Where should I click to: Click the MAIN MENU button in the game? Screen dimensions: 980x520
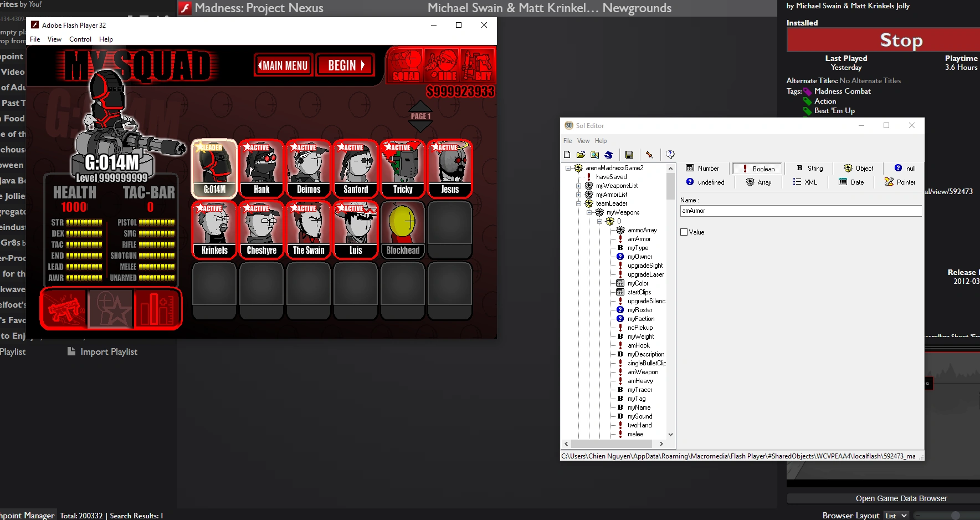[283, 65]
